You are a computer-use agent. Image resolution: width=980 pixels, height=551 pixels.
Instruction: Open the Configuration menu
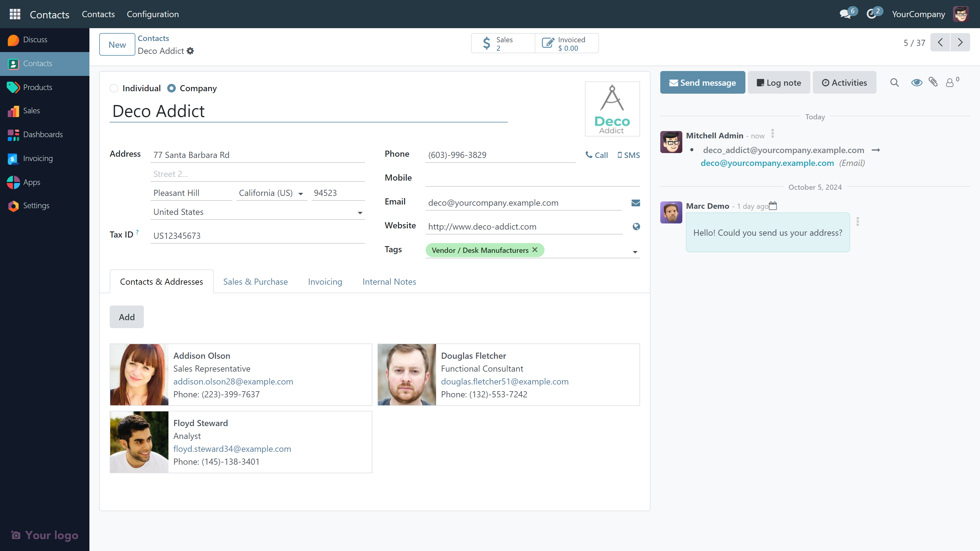[153, 14]
